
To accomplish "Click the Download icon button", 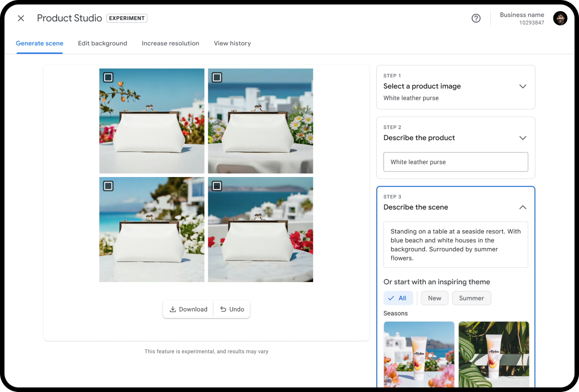I will tap(173, 309).
